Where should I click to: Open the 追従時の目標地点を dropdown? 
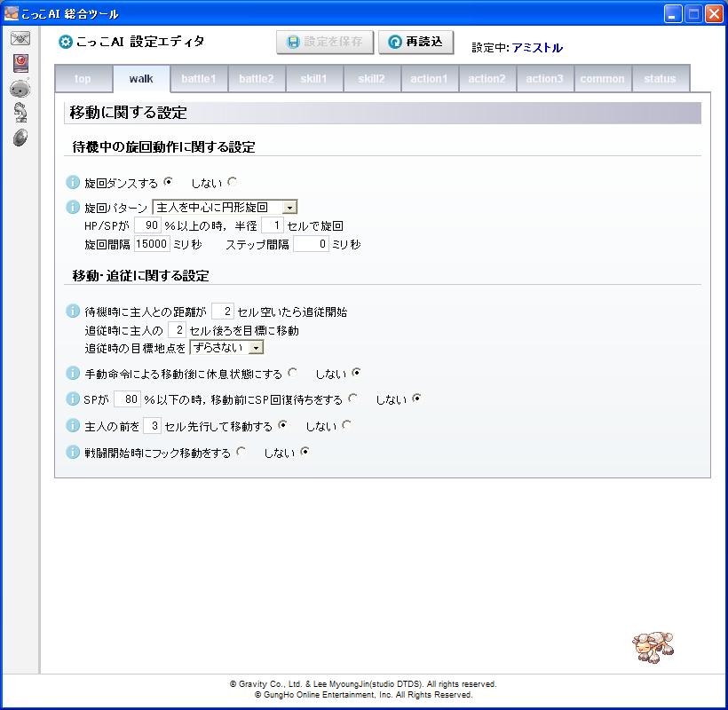pyautogui.click(x=257, y=348)
